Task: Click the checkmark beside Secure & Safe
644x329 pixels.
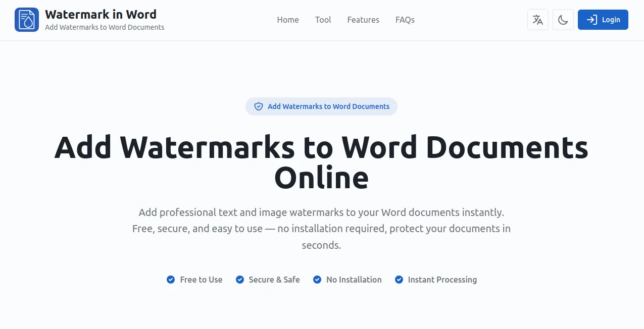Action: pos(239,279)
